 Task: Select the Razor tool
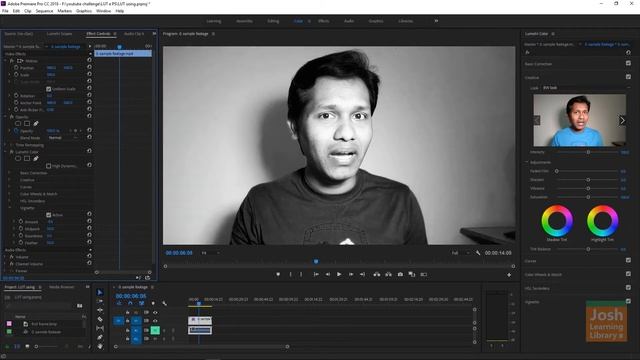pos(100,319)
